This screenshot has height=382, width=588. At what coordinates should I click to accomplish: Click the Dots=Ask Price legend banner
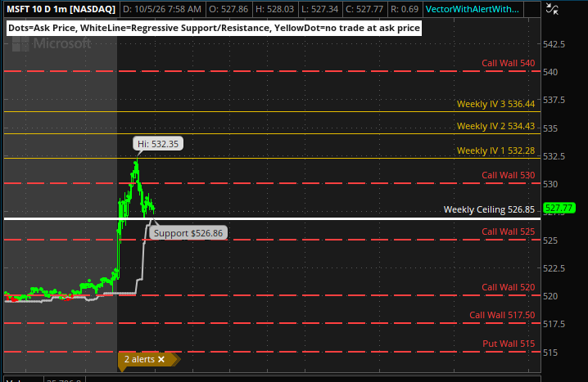[x=214, y=28]
